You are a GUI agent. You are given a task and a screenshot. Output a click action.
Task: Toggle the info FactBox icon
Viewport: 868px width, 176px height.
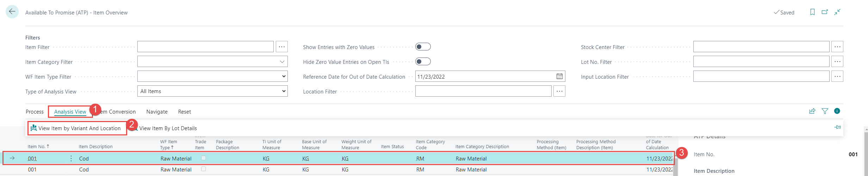point(837,111)
